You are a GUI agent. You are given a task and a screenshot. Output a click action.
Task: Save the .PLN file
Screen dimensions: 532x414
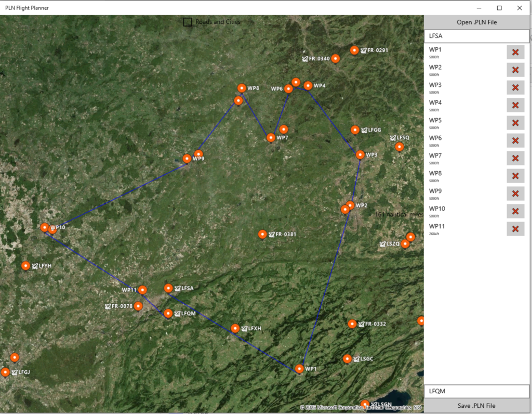[476, 406]
